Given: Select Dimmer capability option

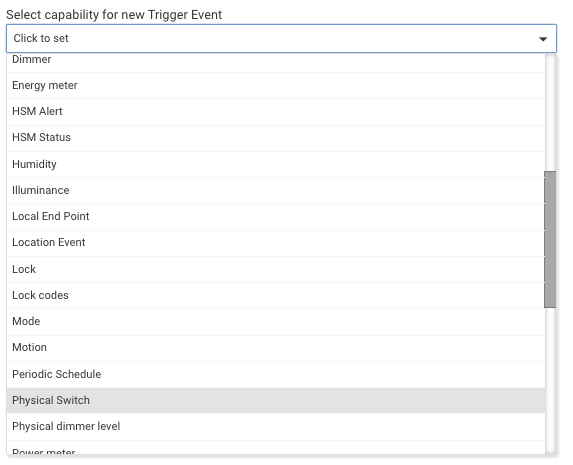Looking at the screenshot, I should click(x=276, y=62).
